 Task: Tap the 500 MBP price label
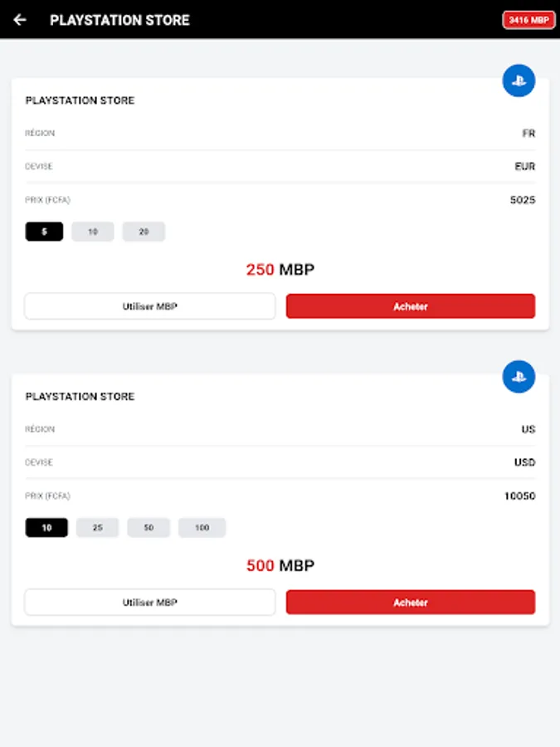pyautogui.click(x=280, y=566)
